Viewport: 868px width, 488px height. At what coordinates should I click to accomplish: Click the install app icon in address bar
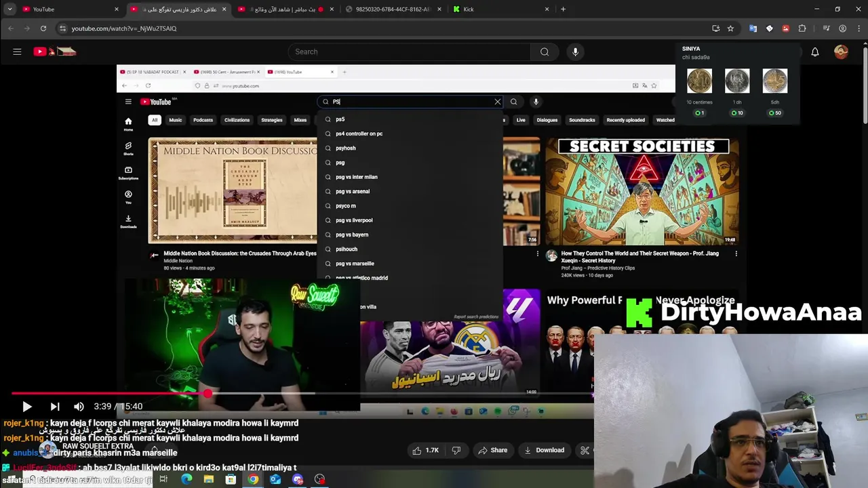(x=715, y=28)
